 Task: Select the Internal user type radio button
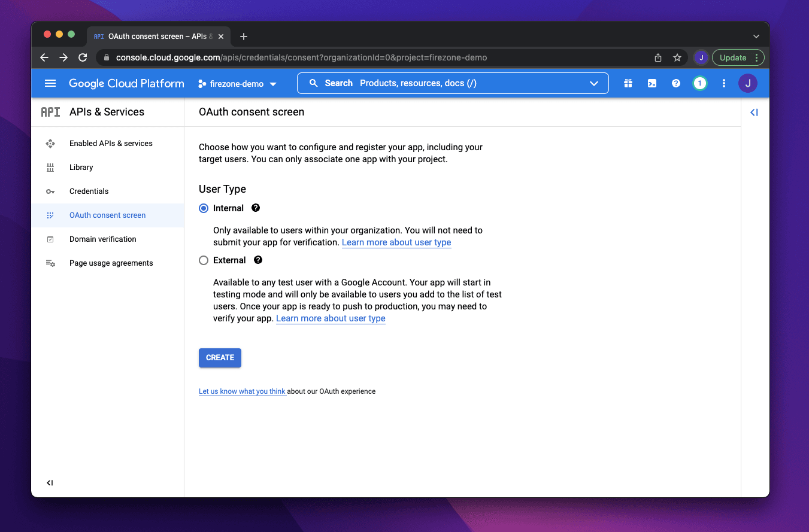click(x=203, y=208)
